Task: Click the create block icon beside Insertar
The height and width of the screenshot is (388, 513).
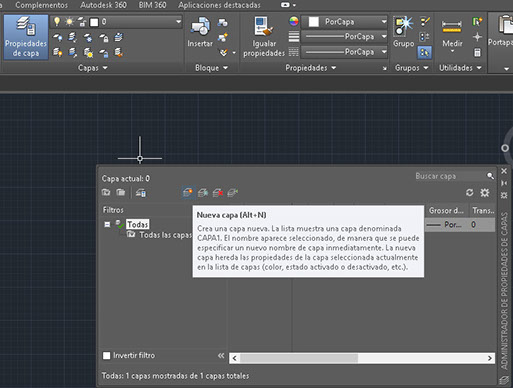Action: [x=223, y=23]
